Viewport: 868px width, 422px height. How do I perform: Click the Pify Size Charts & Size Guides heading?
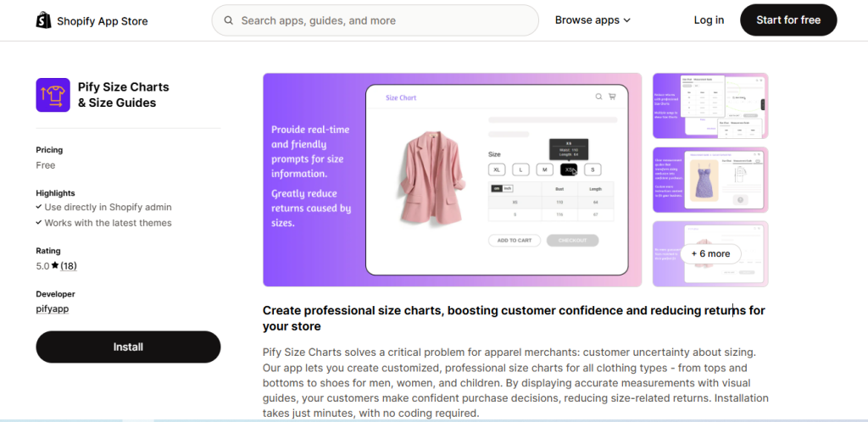click(124, 95)
